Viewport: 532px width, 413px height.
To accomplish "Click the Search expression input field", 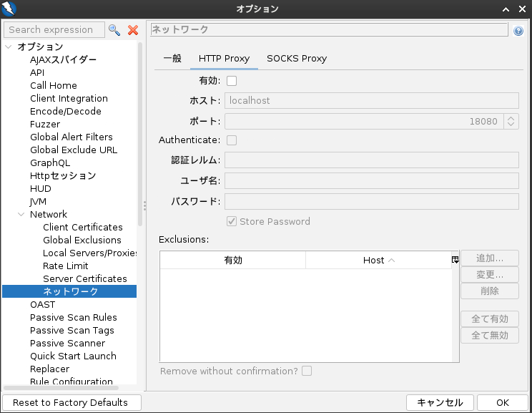I will click(x=54, y=30).
